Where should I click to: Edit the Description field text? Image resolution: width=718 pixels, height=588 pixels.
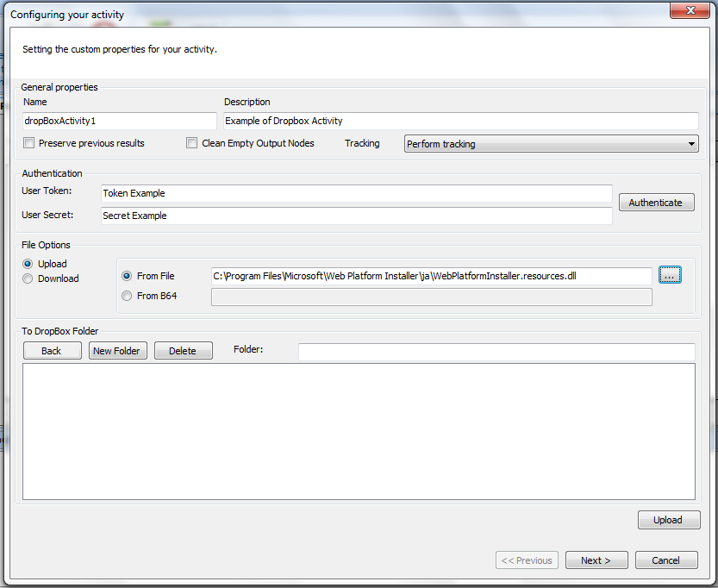[x=460, y=121]
